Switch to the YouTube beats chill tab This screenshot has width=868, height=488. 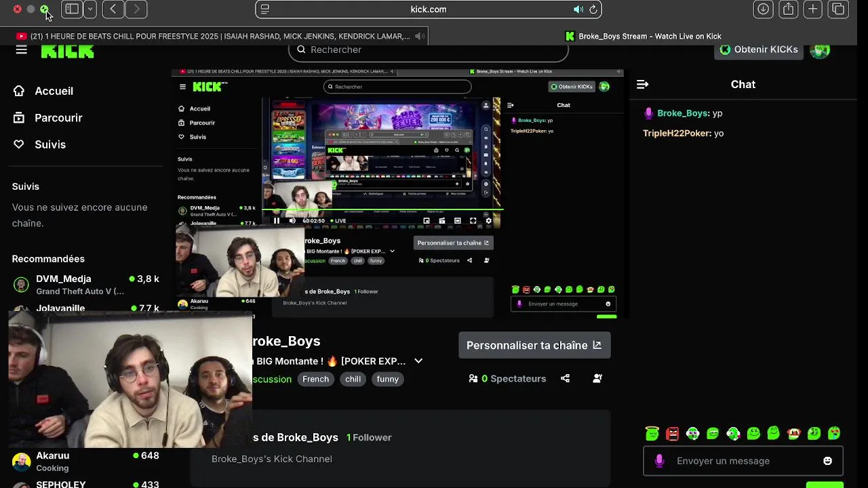(214, 36)
